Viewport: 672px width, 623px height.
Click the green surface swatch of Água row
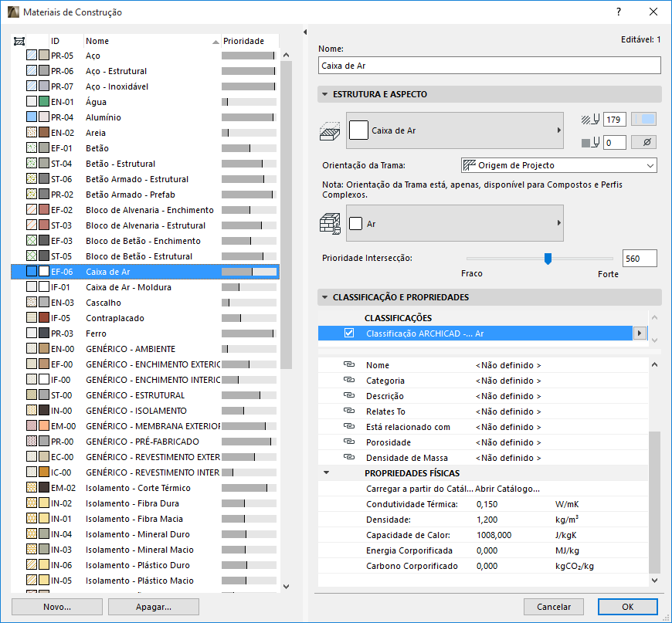(x=44, y=102)
